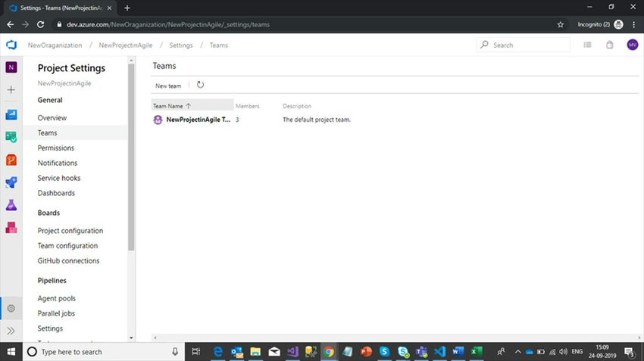Click the browser address bar
This screenshot has height=361, width=644.
point(304,25)
